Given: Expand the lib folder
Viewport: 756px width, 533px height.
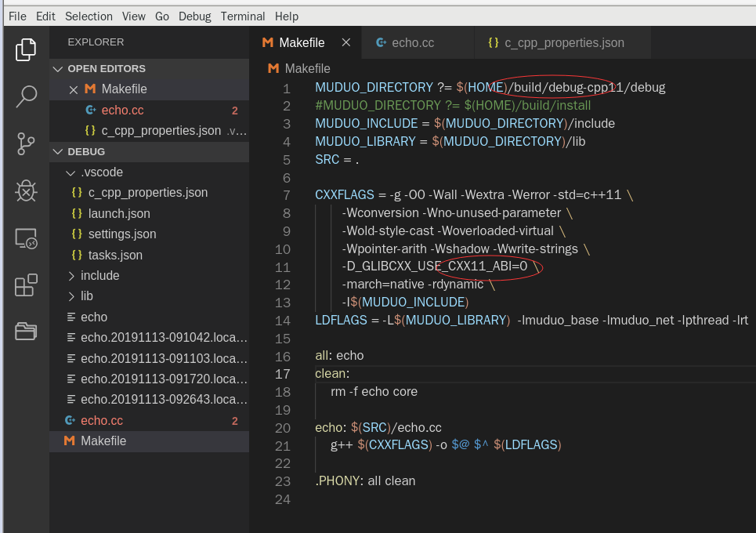Looking at the screenshot, I should [x=86, y=296].
